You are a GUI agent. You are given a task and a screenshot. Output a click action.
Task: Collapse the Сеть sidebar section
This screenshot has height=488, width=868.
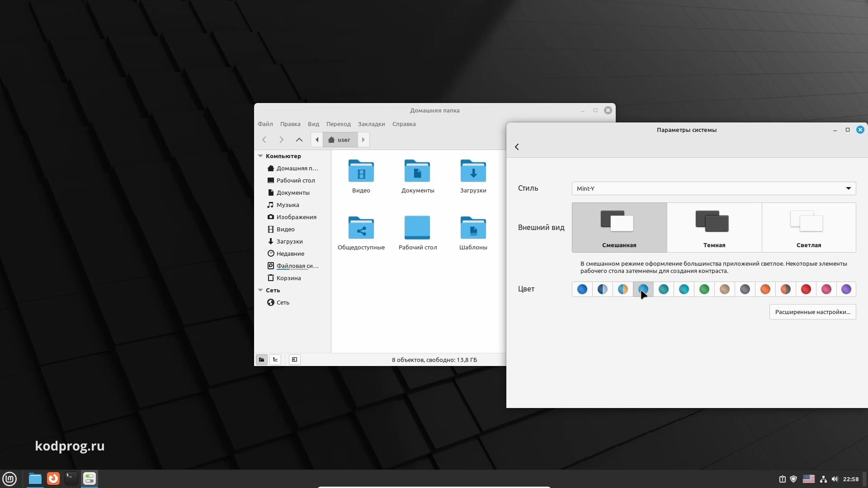tap(260, 290)
